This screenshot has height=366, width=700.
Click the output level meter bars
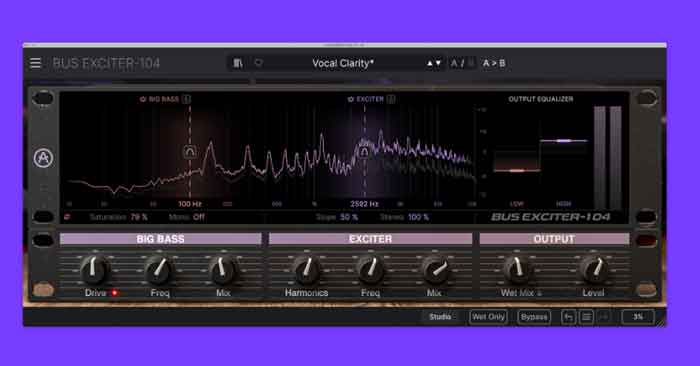[x=608, y=157]
